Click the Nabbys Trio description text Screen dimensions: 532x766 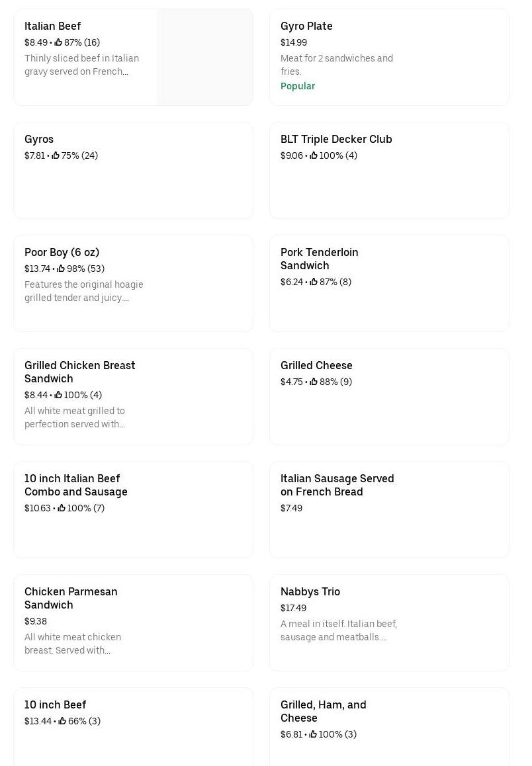338,630
